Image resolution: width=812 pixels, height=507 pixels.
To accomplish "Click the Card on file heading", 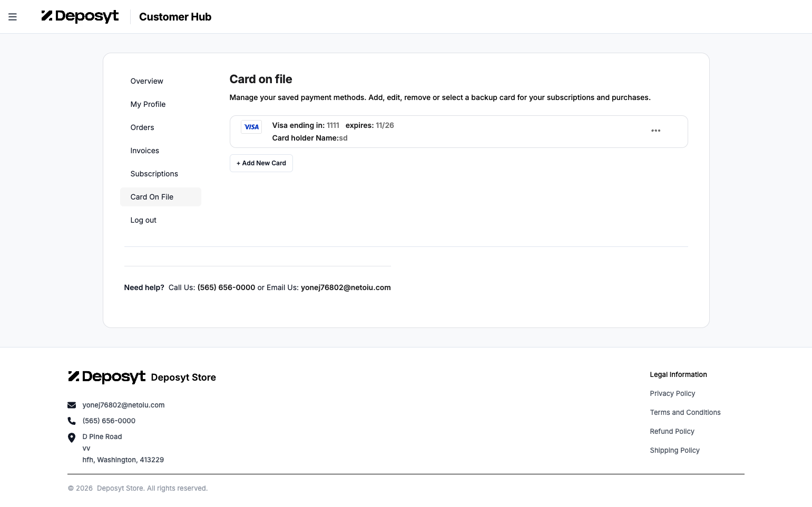I will pyautogui.click(x=261, y=79).
